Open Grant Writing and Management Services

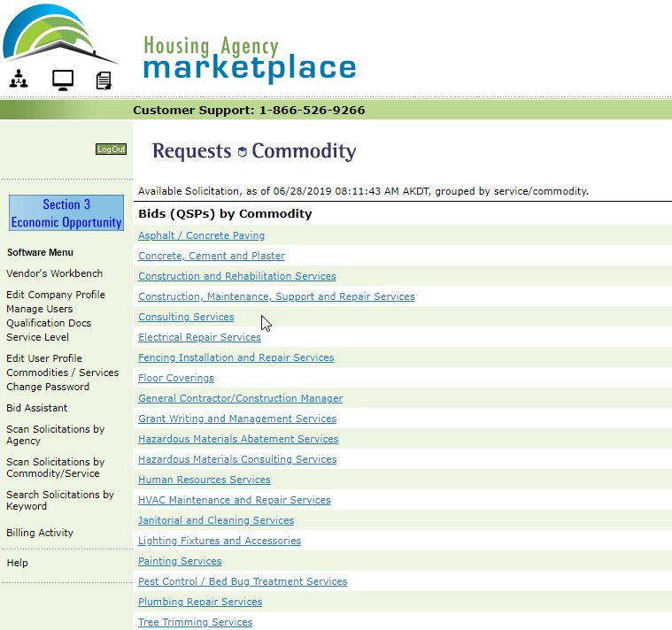(x=237, y=419)
